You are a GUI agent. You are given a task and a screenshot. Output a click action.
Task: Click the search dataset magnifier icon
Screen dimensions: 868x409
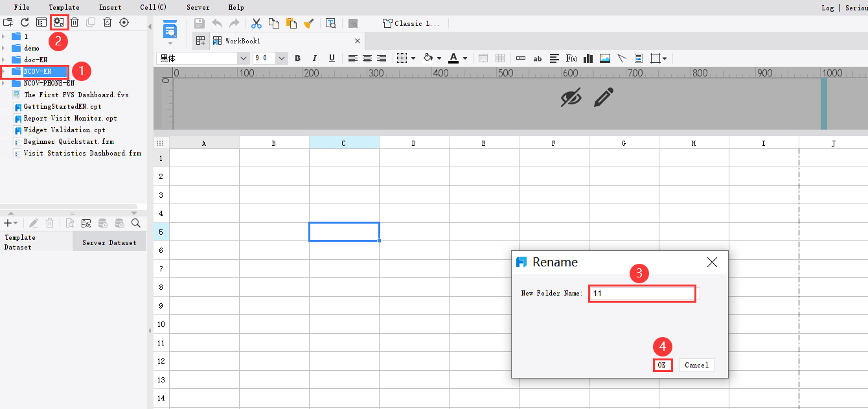[x=135, y=222]
